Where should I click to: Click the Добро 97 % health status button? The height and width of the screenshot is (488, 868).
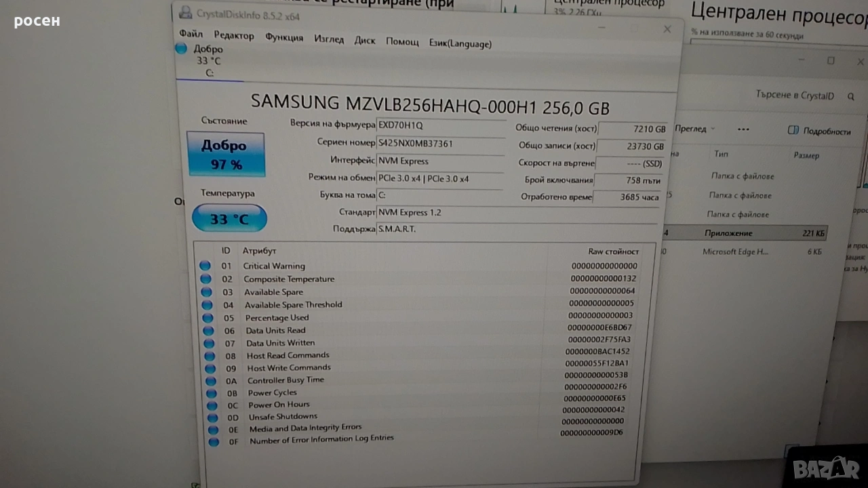(226, 155)
